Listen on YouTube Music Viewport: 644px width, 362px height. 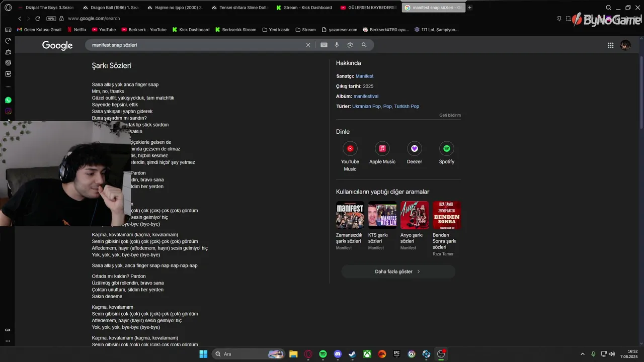coord(350,157)
